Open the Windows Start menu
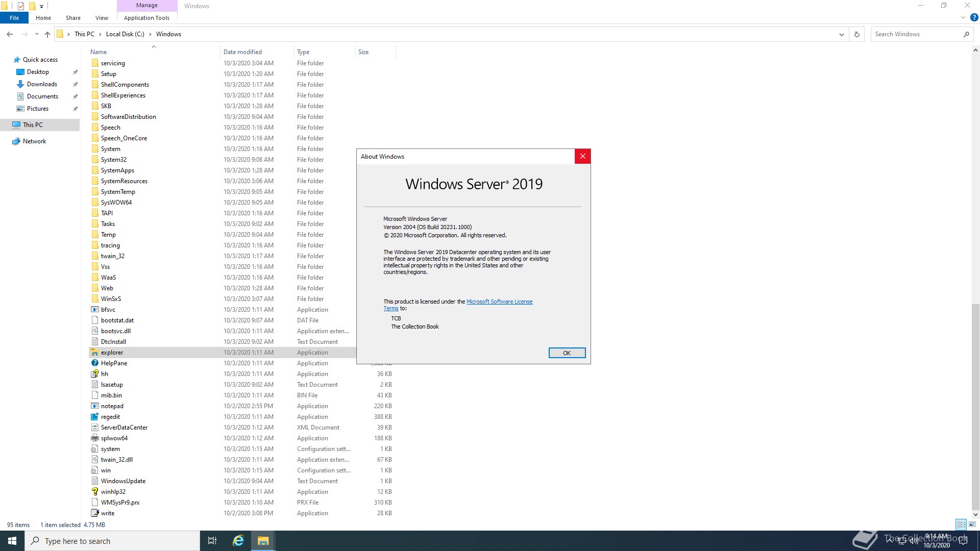The width and height of the screenshot is (980, 551). click(x=12, y=541)
